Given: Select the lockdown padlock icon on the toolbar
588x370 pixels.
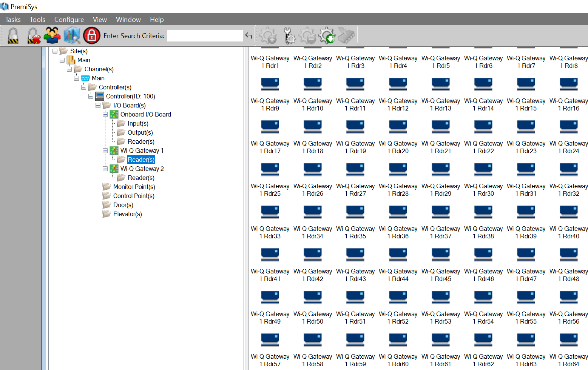Looking at the screenshot, I should (12, 35).
